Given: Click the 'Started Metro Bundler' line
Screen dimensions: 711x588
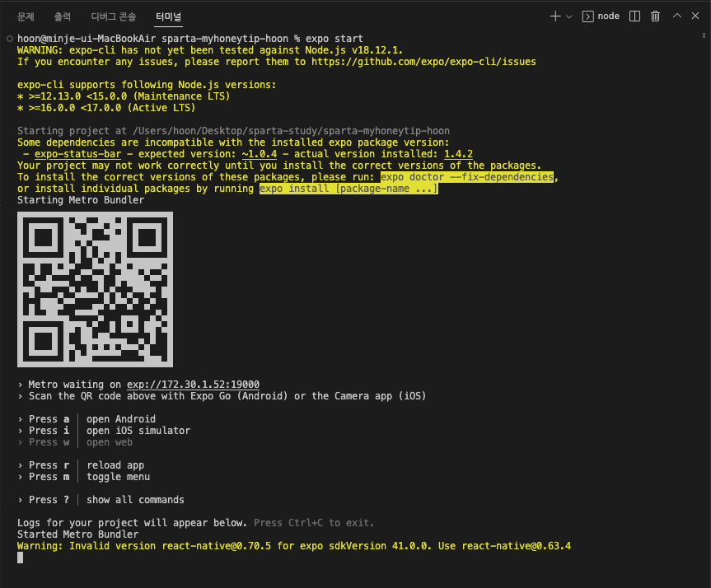Looking at the screenshot, I should point(78,534).
